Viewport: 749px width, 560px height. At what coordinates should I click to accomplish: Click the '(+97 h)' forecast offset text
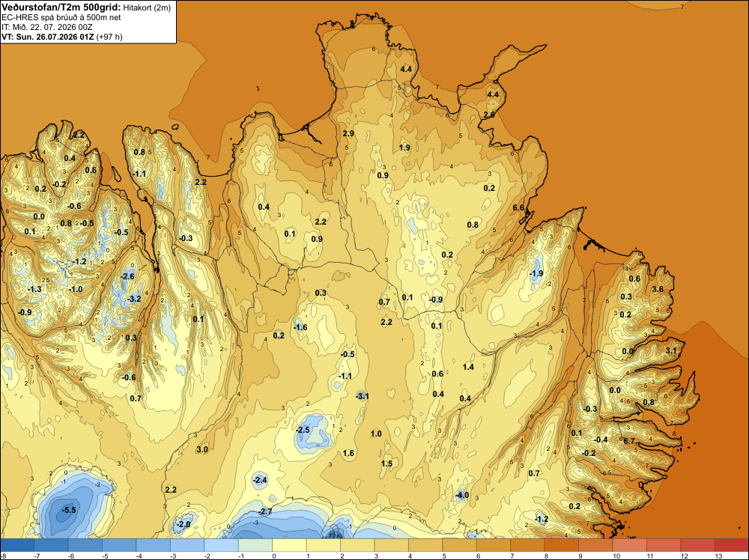pyautogui.click(x=109, y=37)
